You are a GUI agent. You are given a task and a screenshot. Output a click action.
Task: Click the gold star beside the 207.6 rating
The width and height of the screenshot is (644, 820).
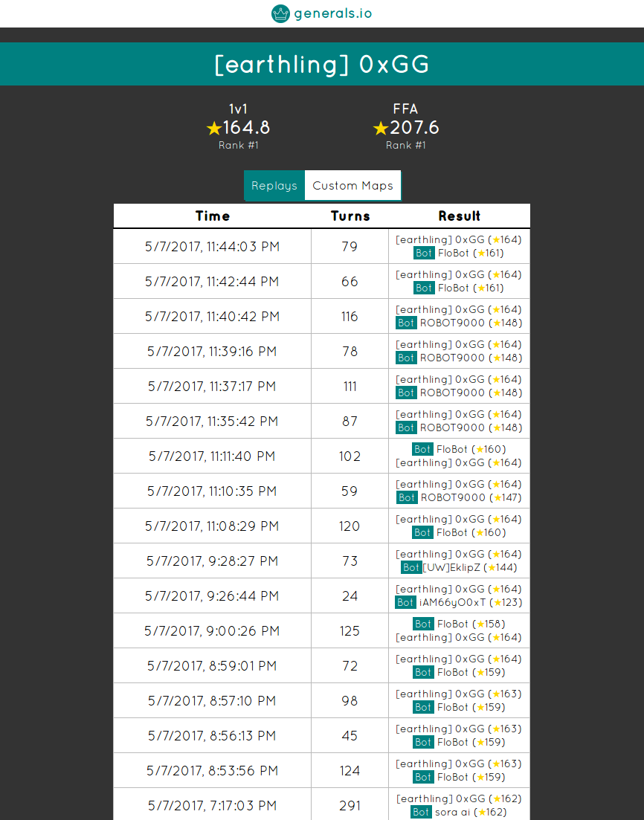[x=381, y=129]
